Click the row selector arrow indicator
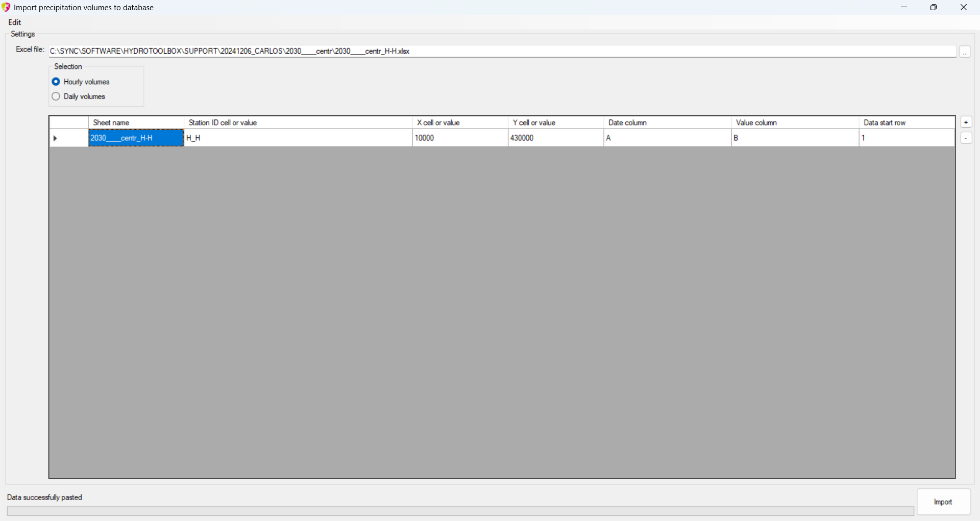Screen dimensions: 980x521 click(x=55, y=138)
